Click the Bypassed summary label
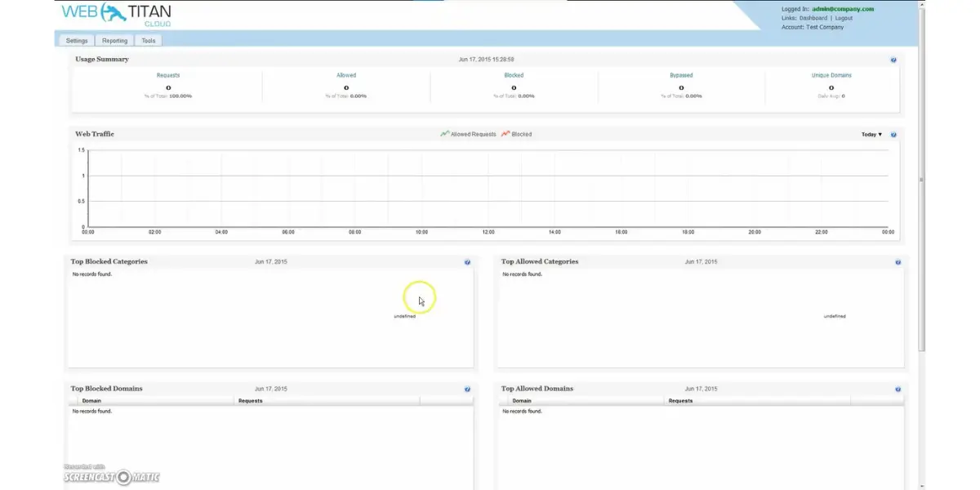 (681, 75)
